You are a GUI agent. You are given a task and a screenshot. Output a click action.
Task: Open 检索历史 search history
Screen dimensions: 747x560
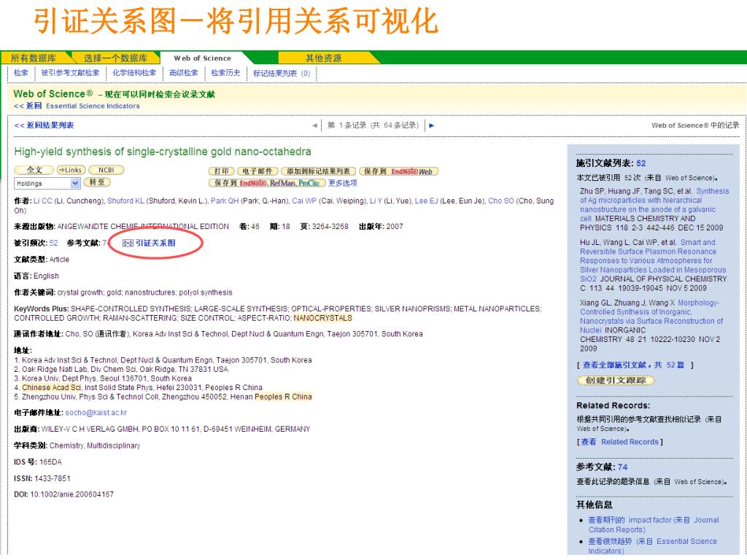click(x=225, y=73)
